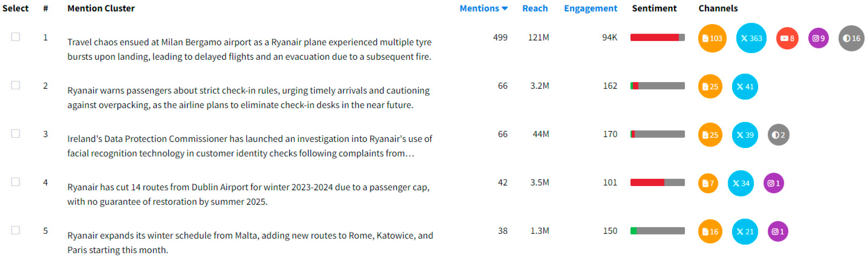Tick the checkbox for cluster 3
The height and width of the screenshot is (260, 868).
tap(15, 133)
